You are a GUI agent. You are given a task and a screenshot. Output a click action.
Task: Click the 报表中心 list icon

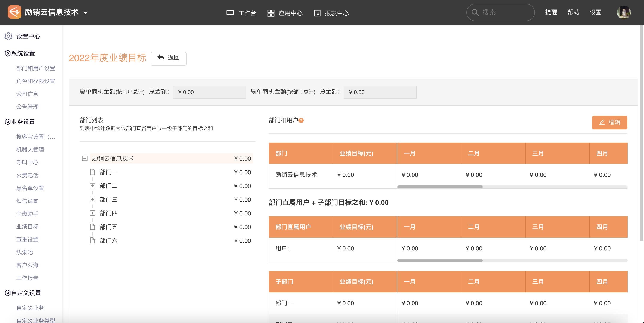317,13
